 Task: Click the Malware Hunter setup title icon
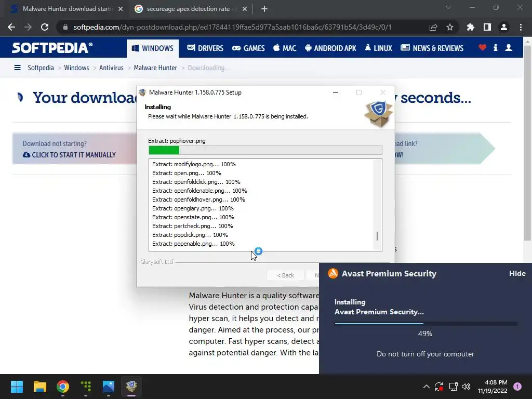point(142,92)
